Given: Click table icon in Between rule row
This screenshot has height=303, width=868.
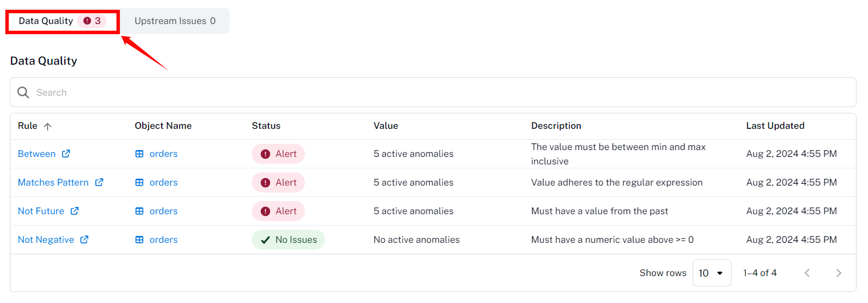Looking at the screenshot, I should (x=139, y=154).
